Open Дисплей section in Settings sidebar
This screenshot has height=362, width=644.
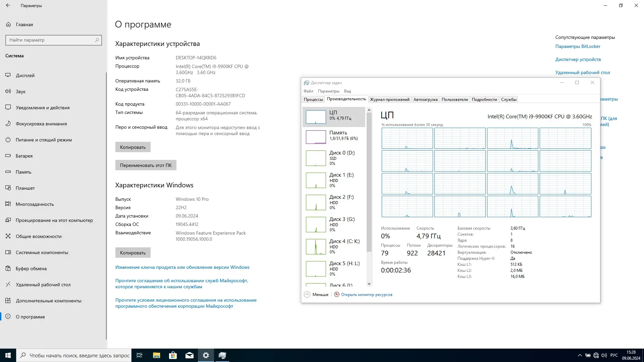click(25, 75)
